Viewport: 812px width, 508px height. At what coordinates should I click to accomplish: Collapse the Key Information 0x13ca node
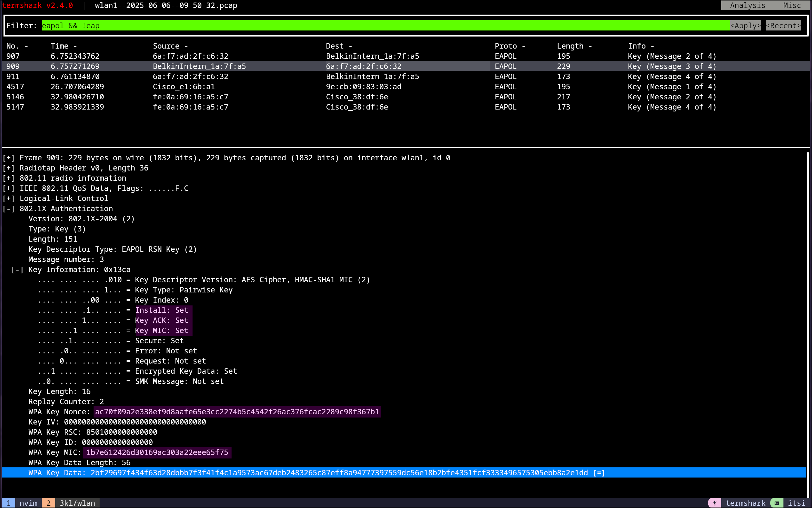click(x=17, y=270)
